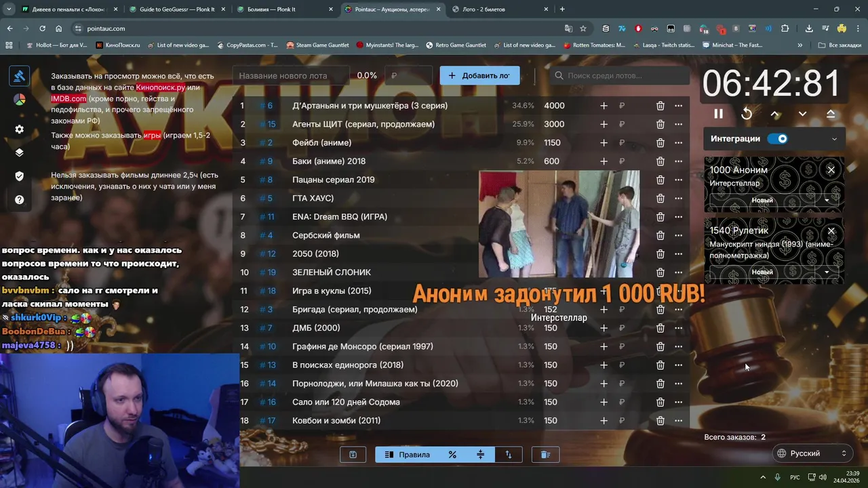Delete the Графиня де Монсоро lot
The height and width of the screenshot is (488, 868).
tap(660, 346)
